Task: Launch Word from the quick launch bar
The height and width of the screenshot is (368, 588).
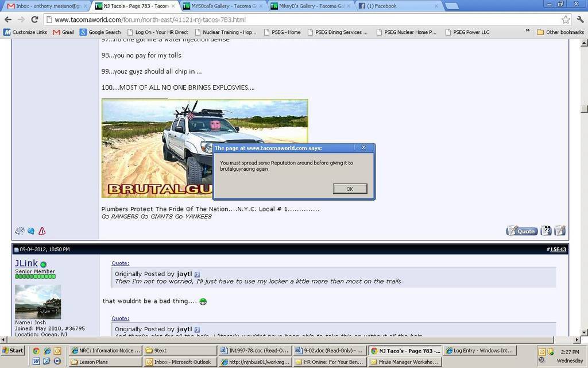Action: tap(36, 361)
